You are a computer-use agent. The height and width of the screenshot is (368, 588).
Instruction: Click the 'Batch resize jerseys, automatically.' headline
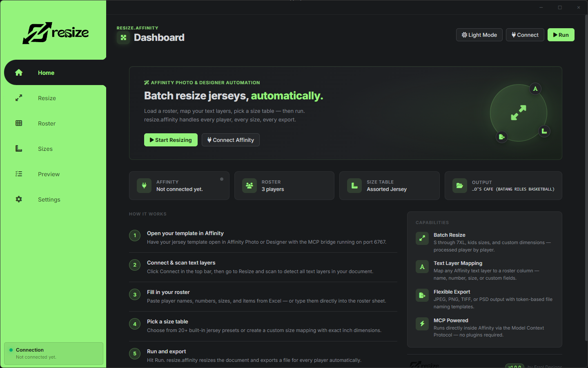234,96
